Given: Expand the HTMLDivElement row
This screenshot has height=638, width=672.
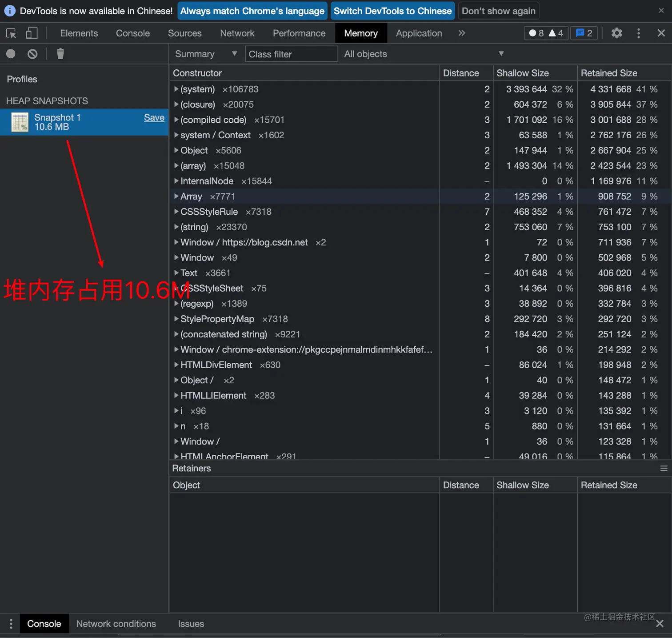Looking at the screenshot, I should [x=176, y=365].
